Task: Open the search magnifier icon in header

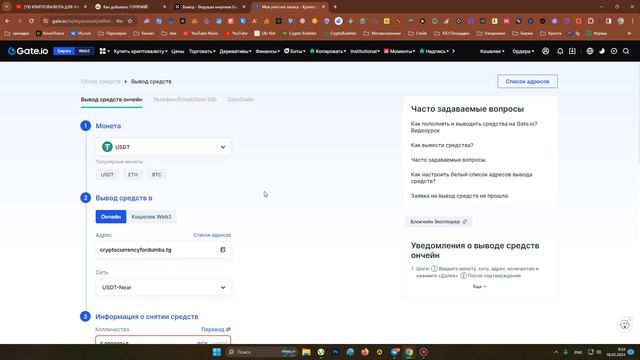Action: [x=626, y=51]
